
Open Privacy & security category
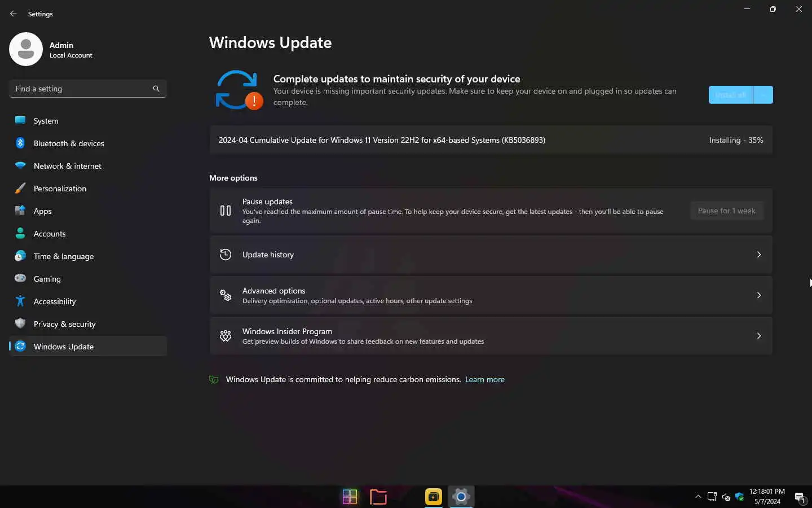88,324
